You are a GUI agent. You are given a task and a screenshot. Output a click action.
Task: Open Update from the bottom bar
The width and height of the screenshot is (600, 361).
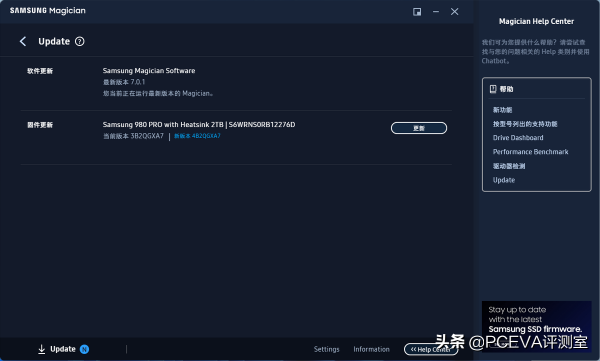click(63, 349)
